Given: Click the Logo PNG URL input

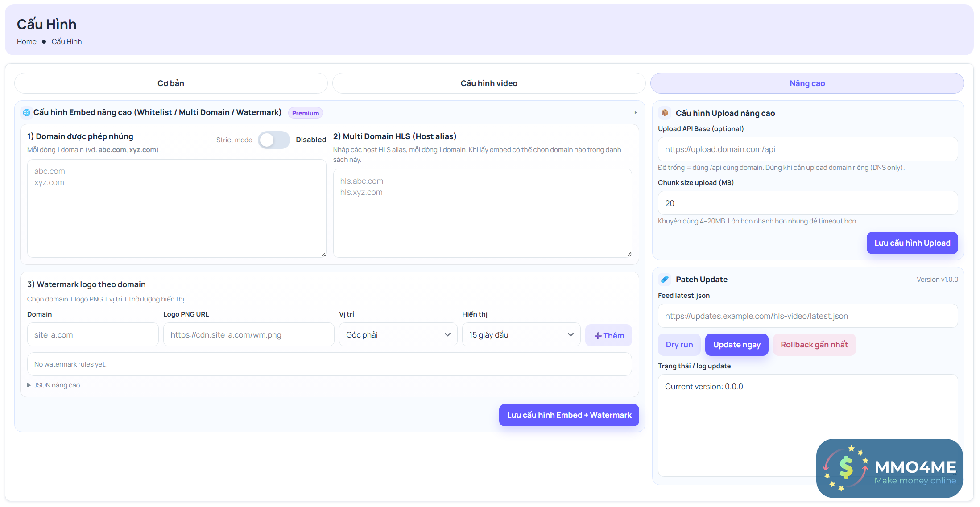Looking at the screenshot, I should coord(248,335).
